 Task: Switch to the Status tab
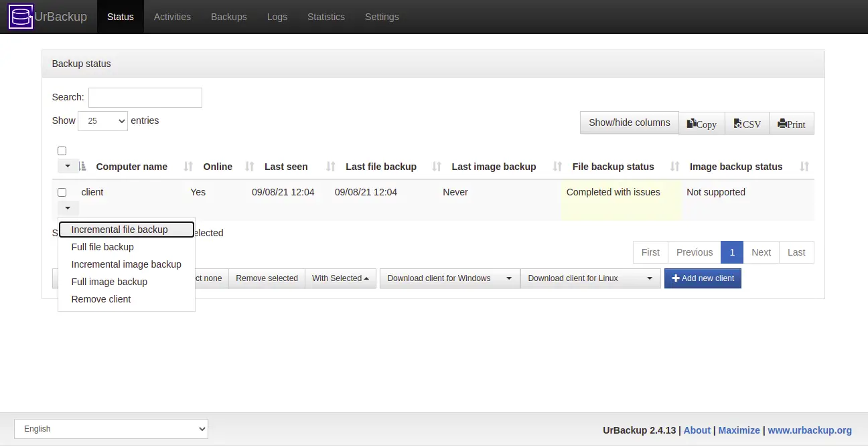tap(121, 17)
